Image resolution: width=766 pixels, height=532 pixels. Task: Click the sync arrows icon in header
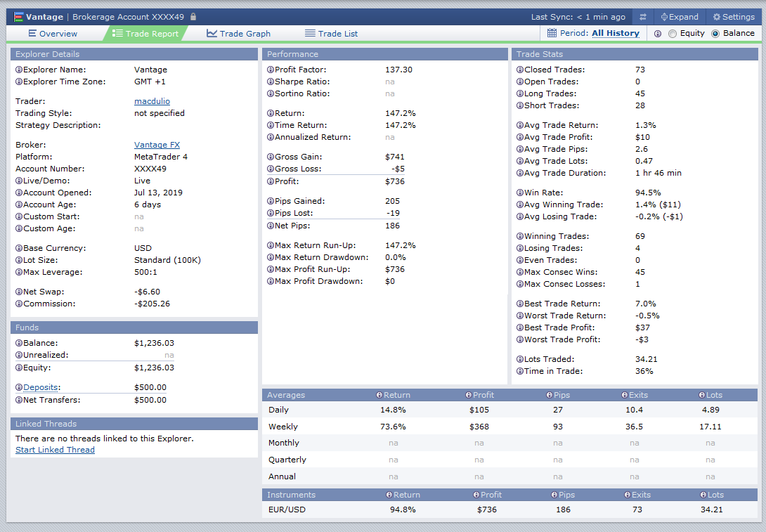point(642,17)
